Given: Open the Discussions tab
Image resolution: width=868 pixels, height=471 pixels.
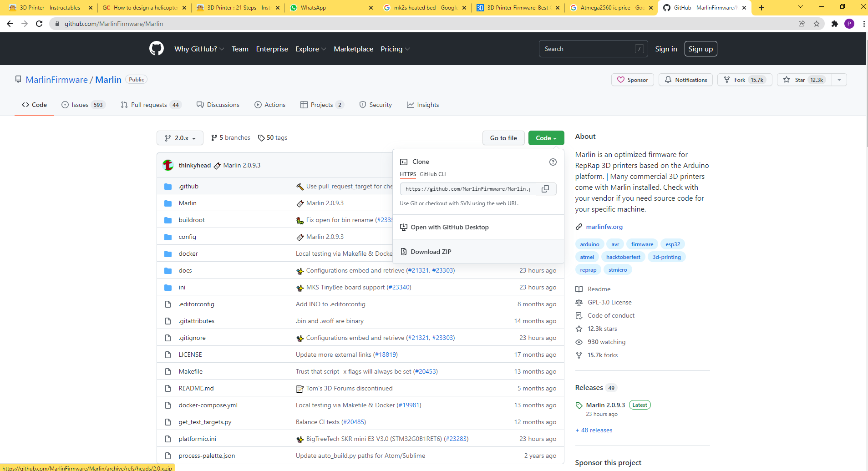Looking at the screenshot, I should (218, 105).
